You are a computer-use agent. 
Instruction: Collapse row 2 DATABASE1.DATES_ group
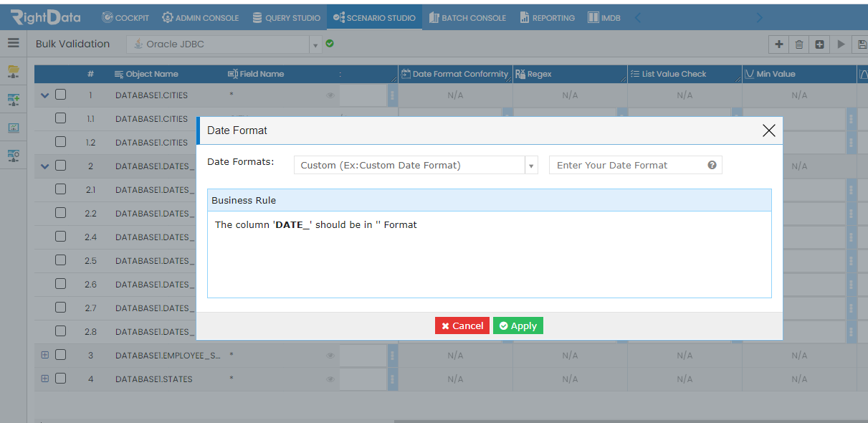pyautogui.click(x=45, y=166)
